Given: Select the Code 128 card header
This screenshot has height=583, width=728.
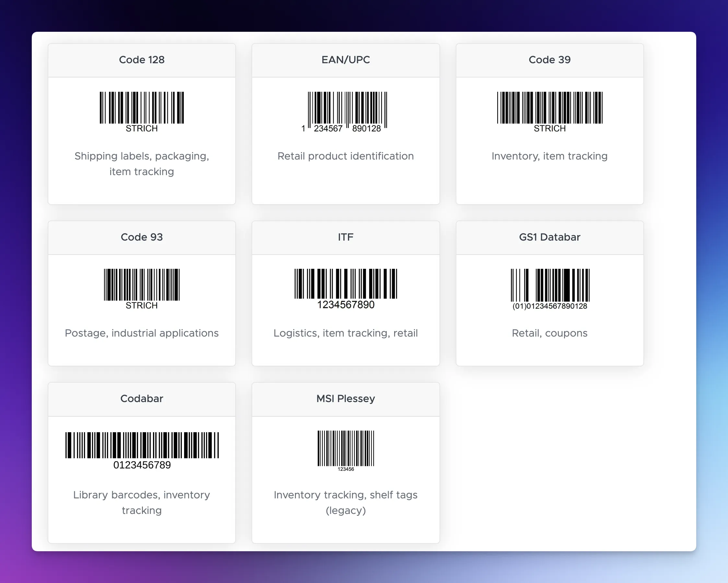Looking at the screenshot, I should (x=142, y=60).
